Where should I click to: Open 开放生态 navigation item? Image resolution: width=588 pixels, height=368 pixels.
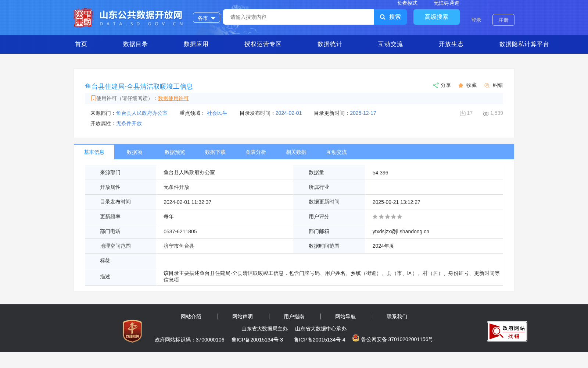451,44
